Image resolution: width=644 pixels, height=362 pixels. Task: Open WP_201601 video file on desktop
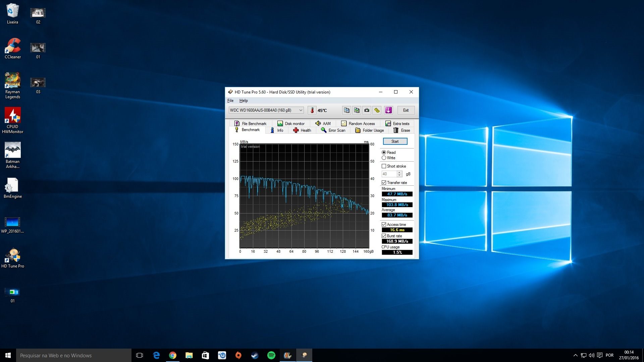coord(13,225)
